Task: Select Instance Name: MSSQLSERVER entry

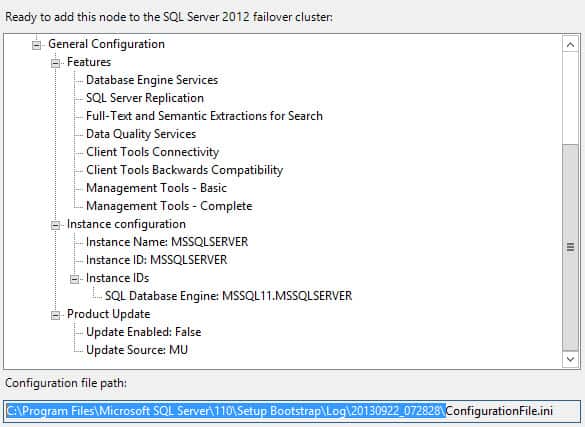Action: point(167,242)
